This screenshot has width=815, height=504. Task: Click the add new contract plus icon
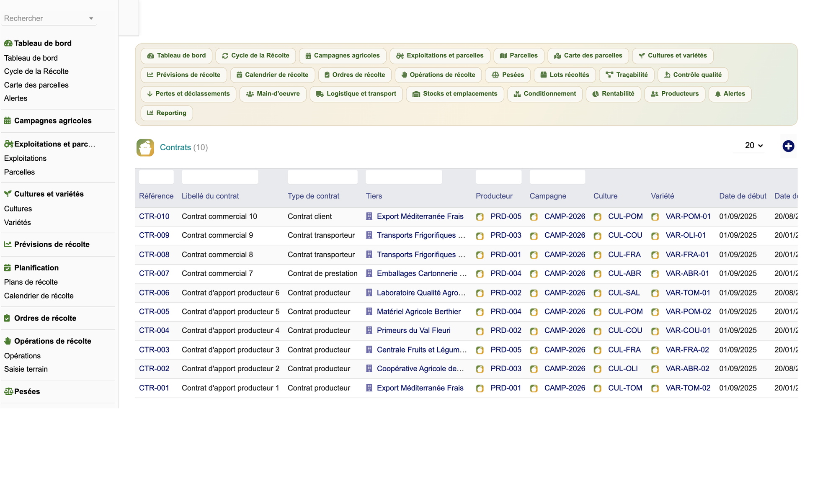coord(788,146)
